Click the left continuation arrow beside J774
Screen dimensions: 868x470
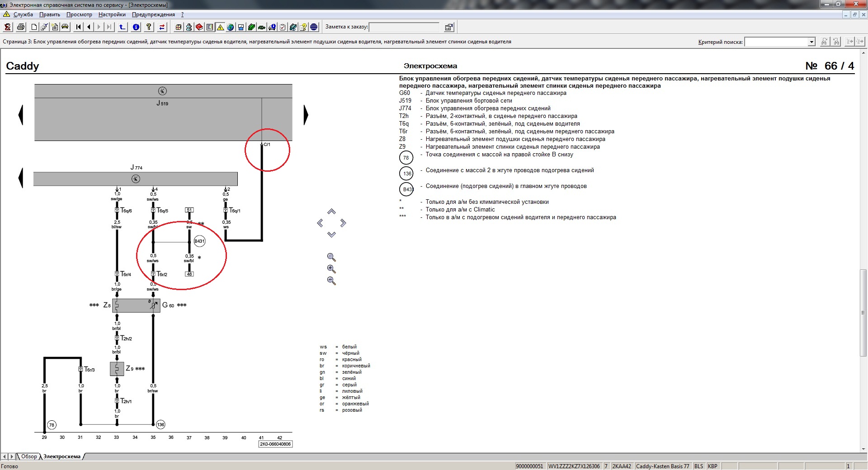tap(21, 178)
